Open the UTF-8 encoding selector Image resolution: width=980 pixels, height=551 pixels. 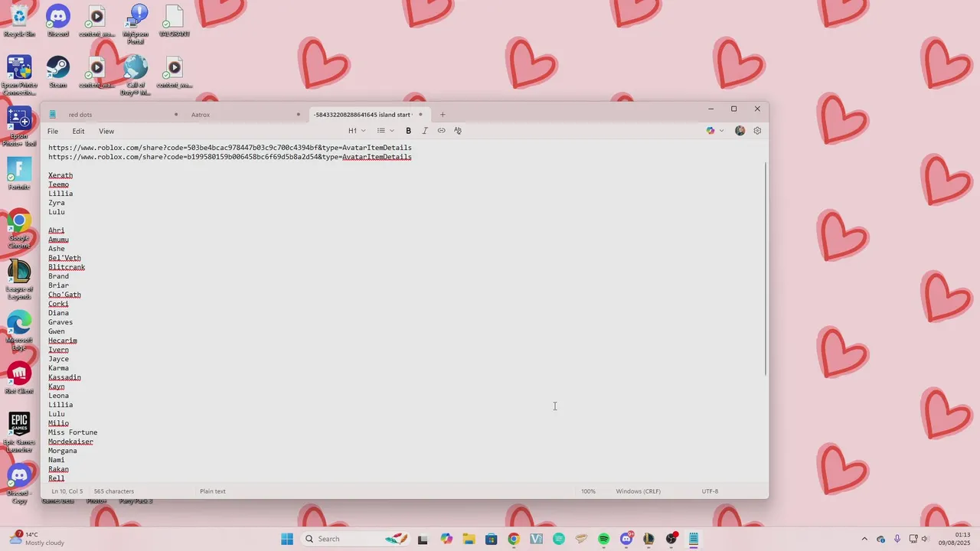point(710,491)
